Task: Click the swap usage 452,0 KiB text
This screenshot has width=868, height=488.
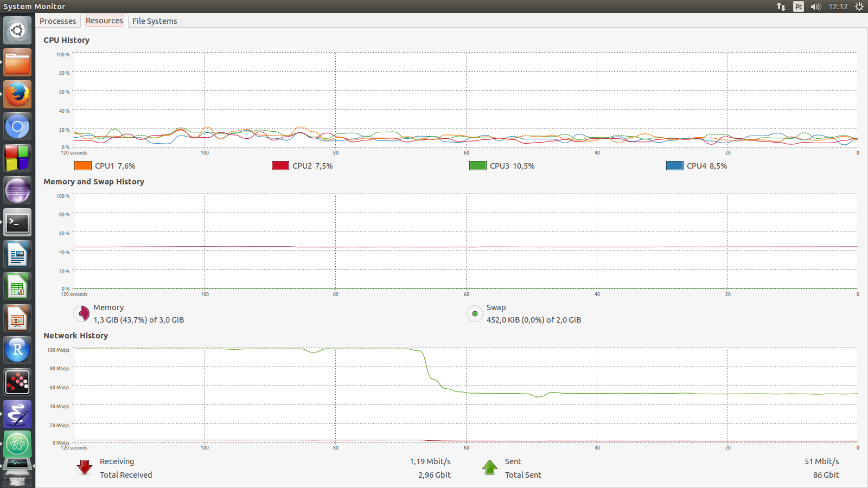Action: pos(534,320)
